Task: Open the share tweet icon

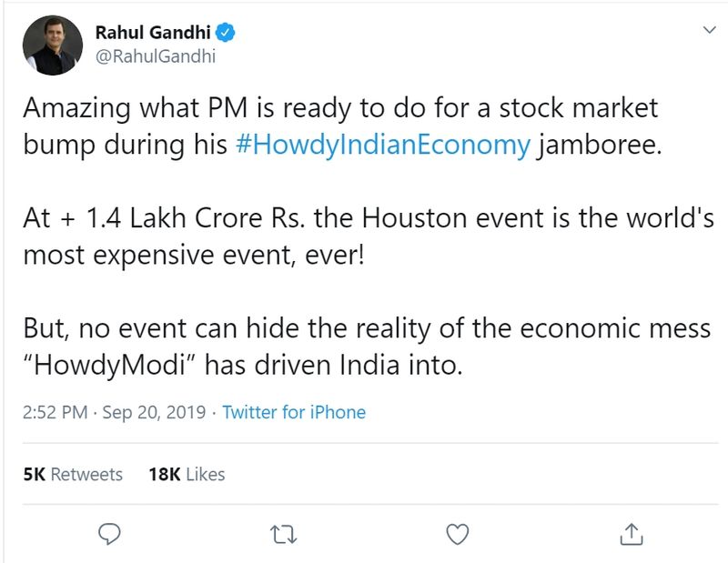Action: pyautogui.click(x=632, y=534)
